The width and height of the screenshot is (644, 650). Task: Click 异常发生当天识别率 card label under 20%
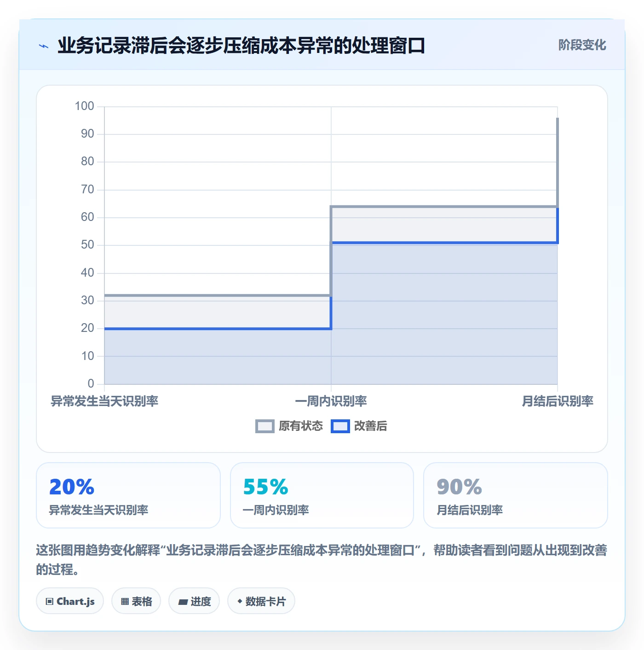pyautogui.click(x=99, y=510)
